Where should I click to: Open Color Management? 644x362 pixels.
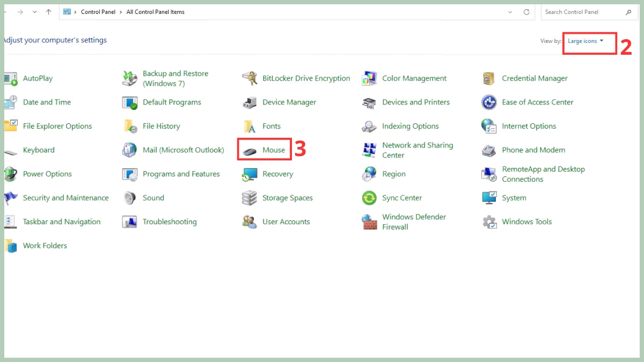414,78
